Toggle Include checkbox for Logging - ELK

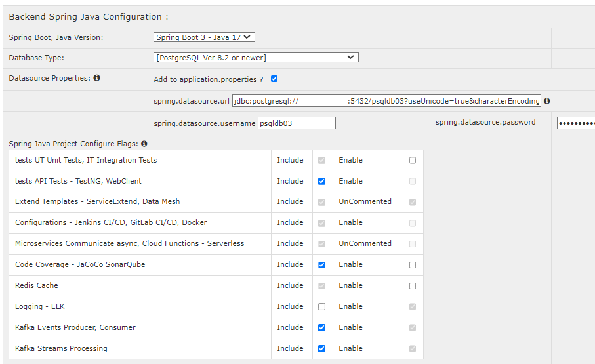click(322, 306)
